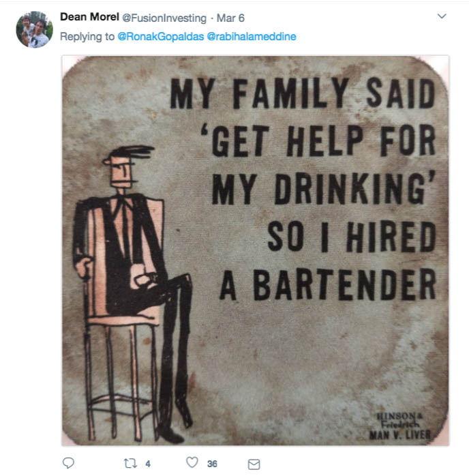Send tweet via direct message envelope icon

point(254,464)
